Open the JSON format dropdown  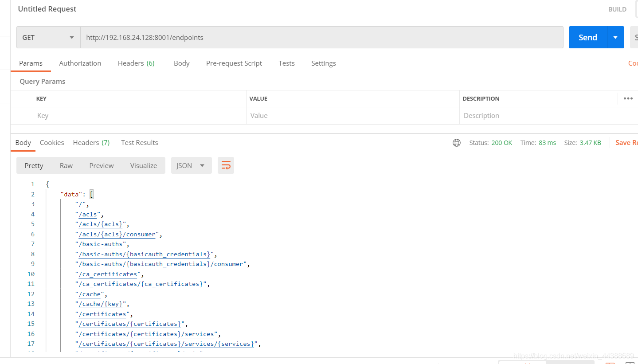tap(191, 165)
